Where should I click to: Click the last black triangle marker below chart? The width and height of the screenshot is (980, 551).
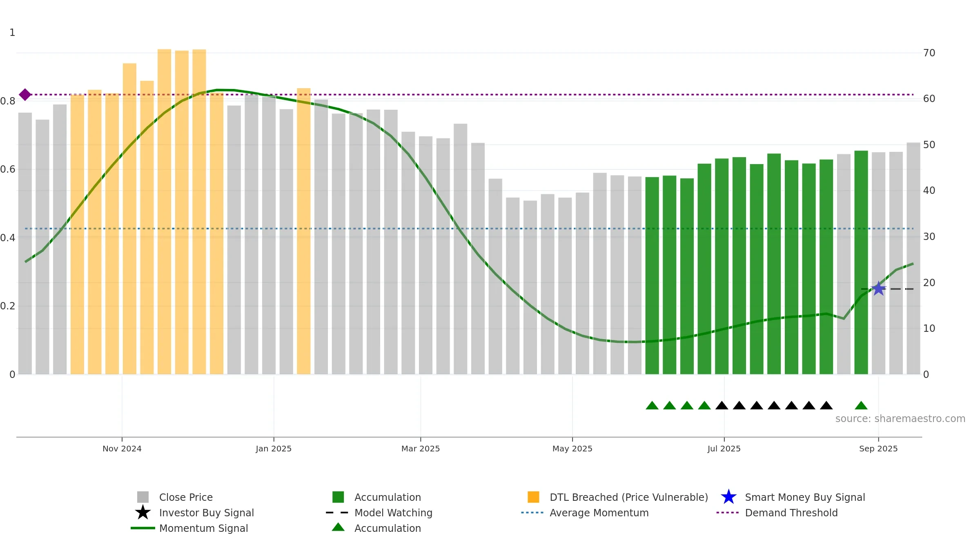[x=826, y=405]
